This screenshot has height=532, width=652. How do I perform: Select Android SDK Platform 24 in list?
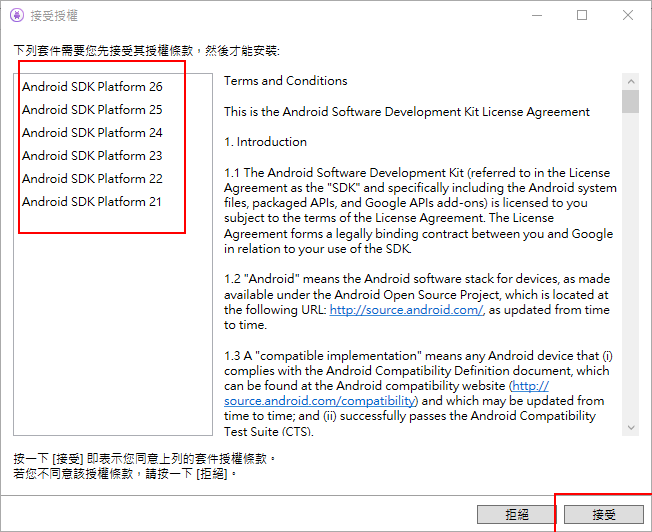[x=92, y=132]
